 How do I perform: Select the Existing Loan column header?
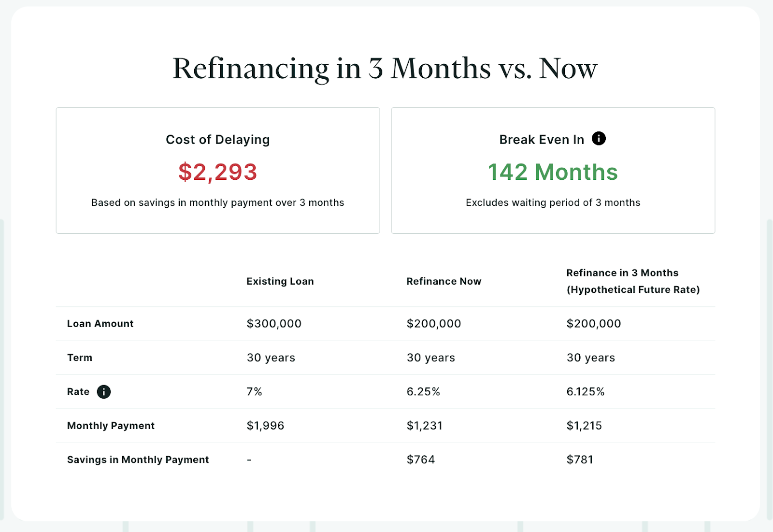(x=280, y=281)
